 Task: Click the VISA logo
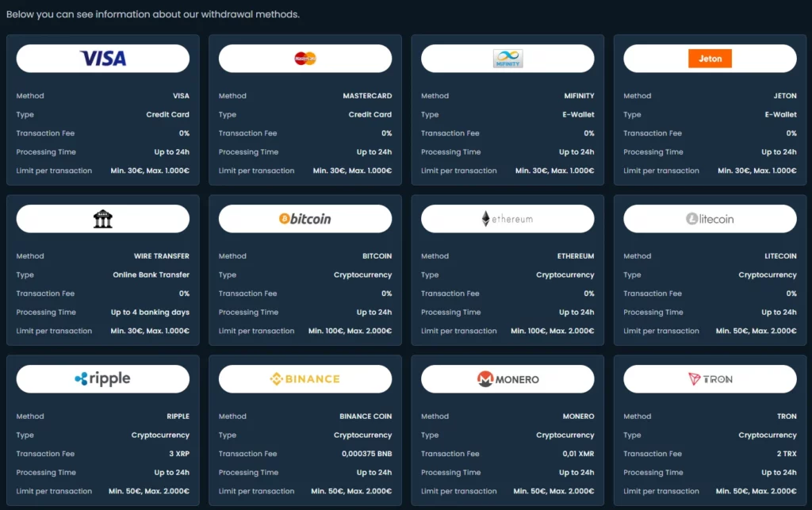[x=103, y=59]
